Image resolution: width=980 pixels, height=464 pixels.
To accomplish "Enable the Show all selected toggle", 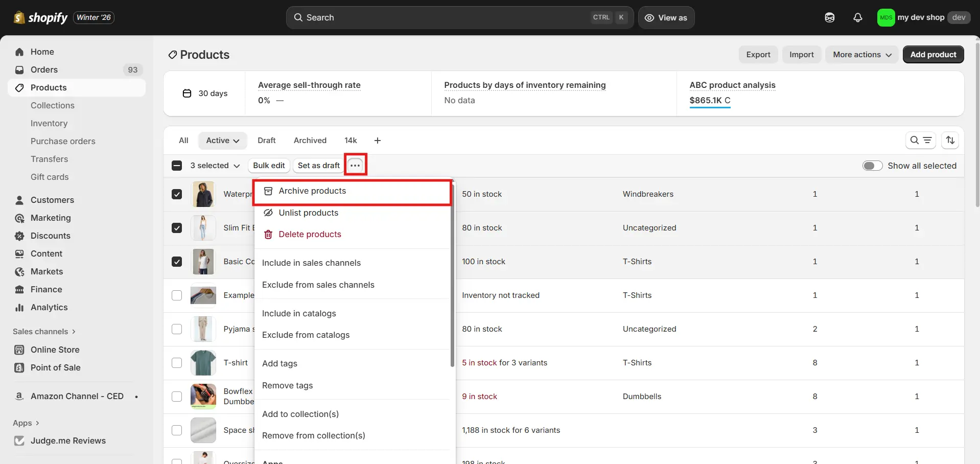I will click(872, 166).
